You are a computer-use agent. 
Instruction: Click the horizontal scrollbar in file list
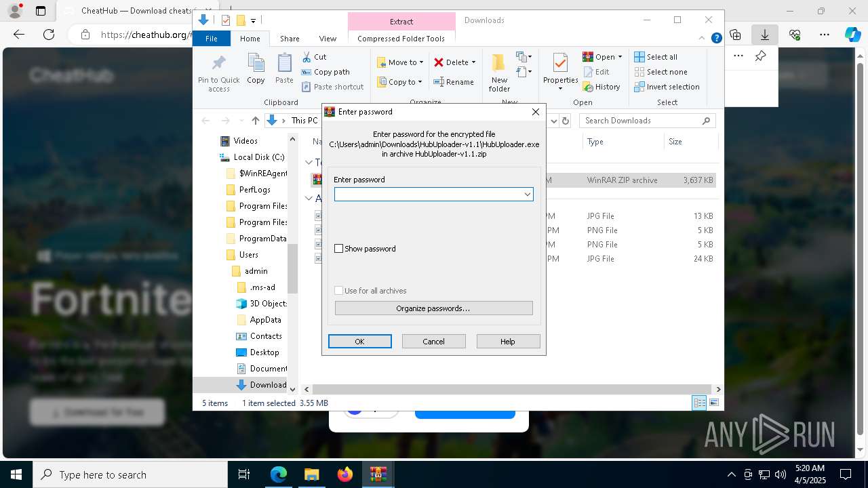point(512,389)
